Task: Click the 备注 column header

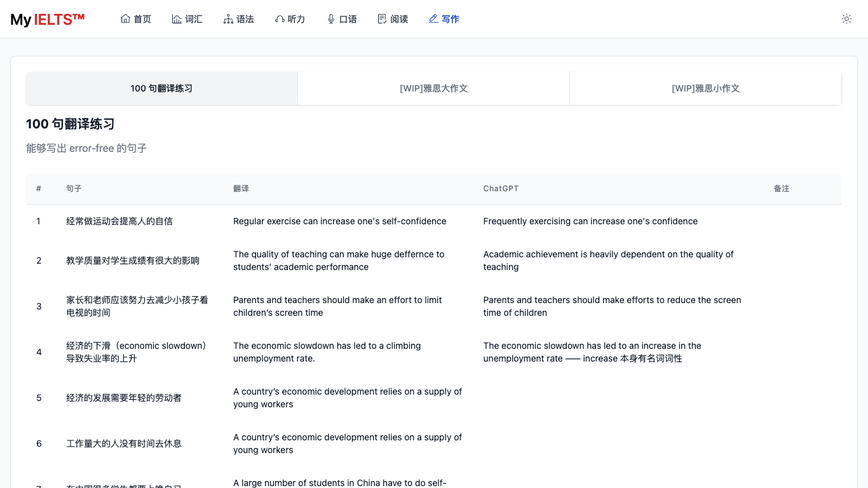Action: (782, 189)
